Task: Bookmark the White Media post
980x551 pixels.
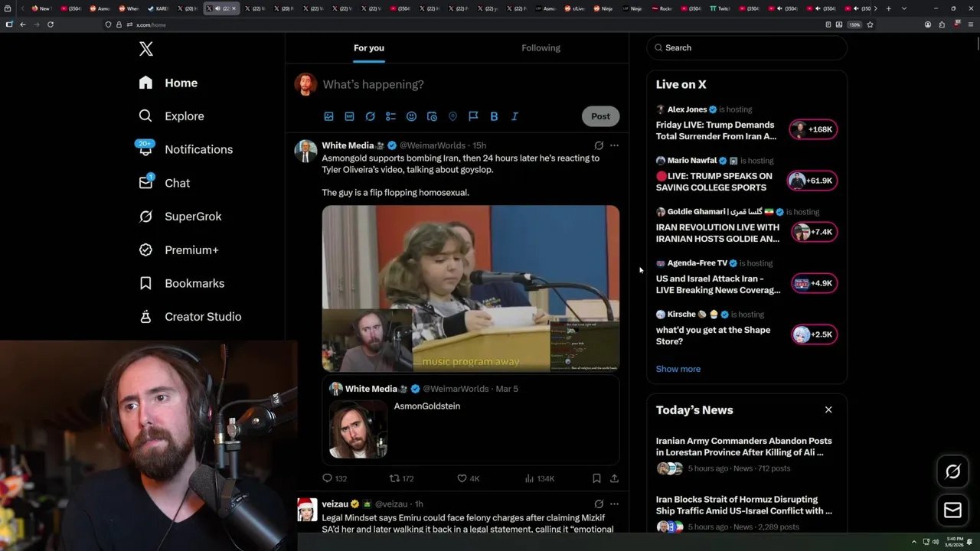Action: (x=596, y=478)
